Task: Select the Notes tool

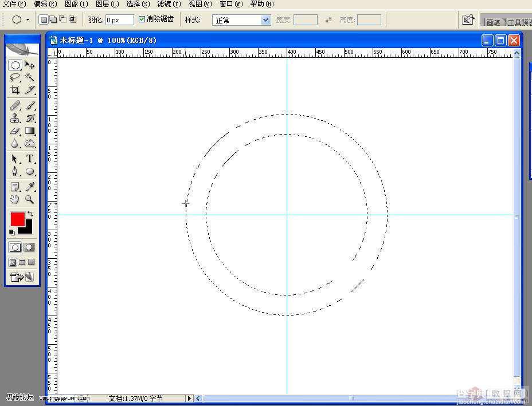Action: [15, 187]
